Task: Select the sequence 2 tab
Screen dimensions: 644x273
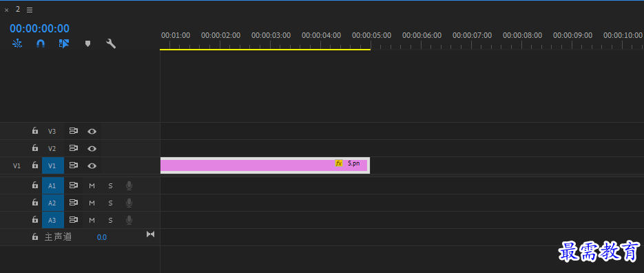Action: click(18, 9)
